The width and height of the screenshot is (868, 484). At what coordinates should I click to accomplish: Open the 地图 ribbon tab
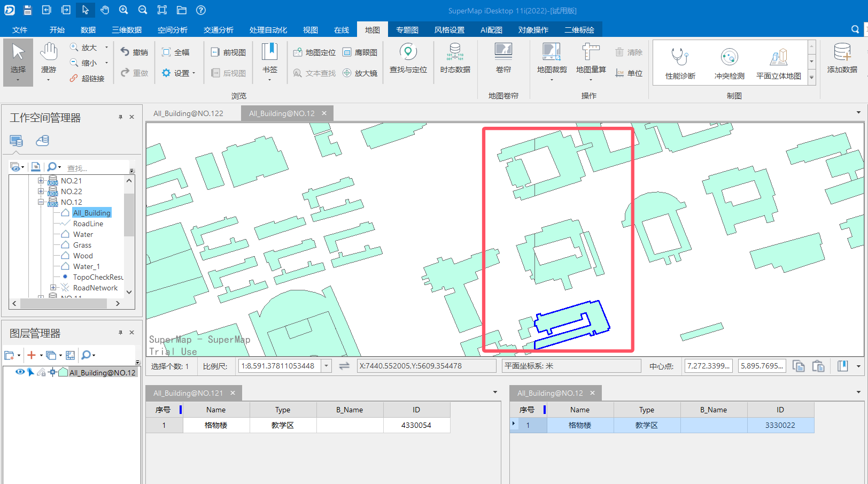373,30
